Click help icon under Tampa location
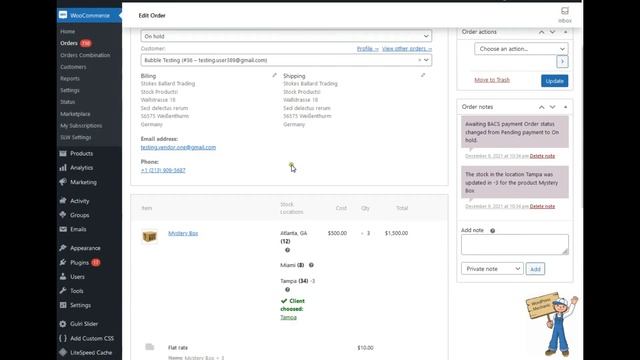Viewport: 640px width, 360px height. click(287, 289)
